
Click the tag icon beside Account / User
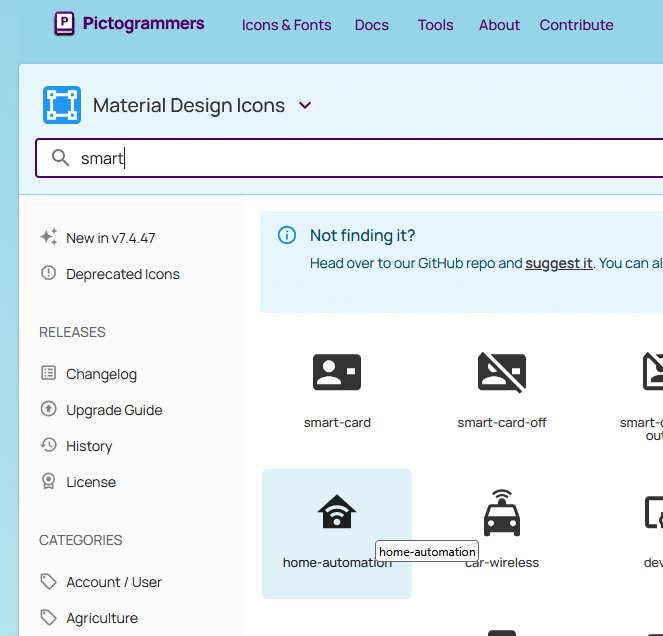[48, 581]
